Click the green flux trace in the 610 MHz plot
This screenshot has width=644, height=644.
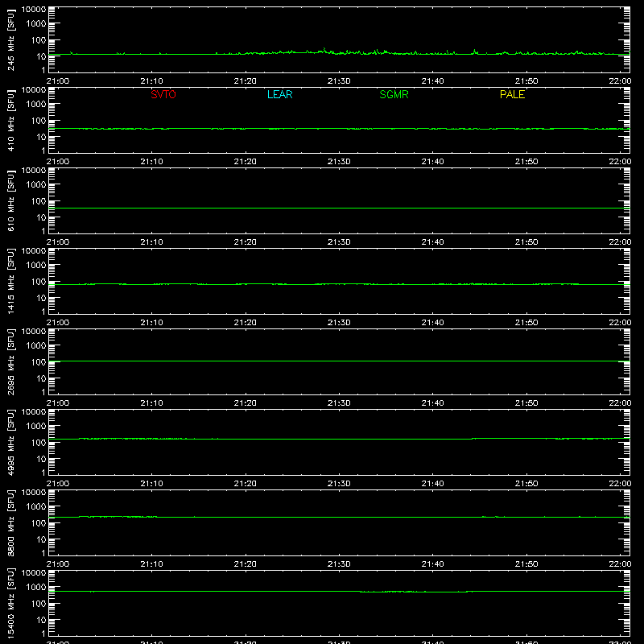339,208
